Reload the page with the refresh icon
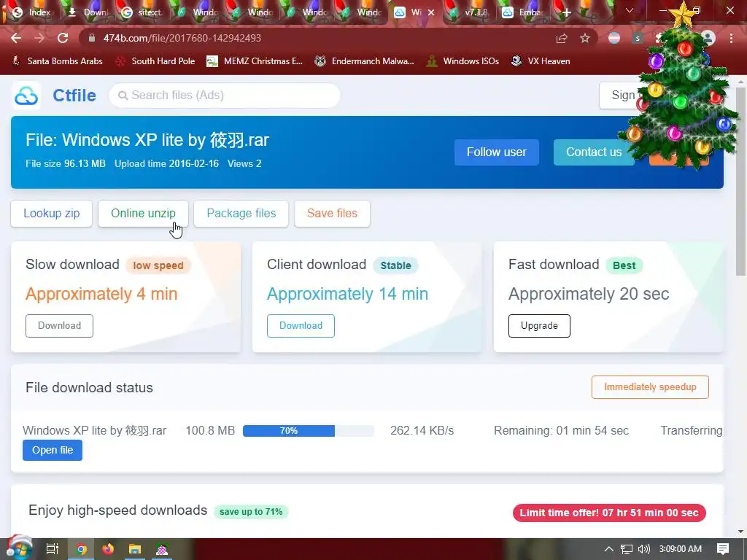747x560 pixels. pyautogui.click(x=63, y=38)
